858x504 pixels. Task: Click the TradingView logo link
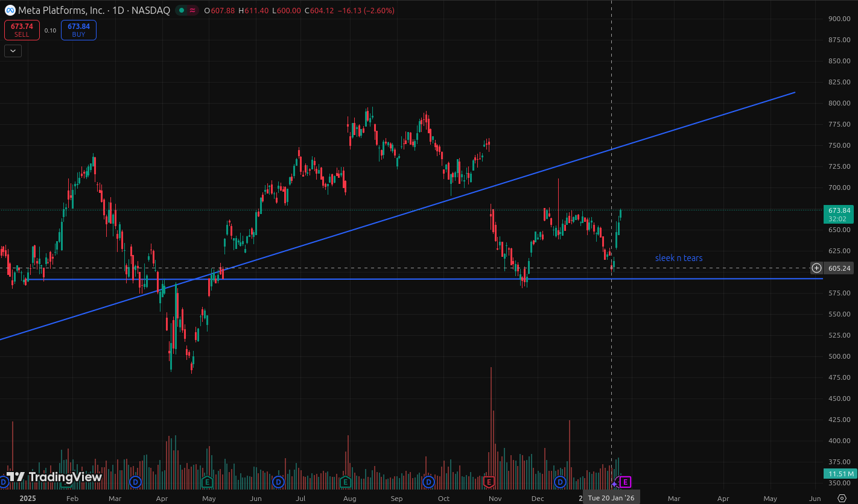(x=54, y=477)
